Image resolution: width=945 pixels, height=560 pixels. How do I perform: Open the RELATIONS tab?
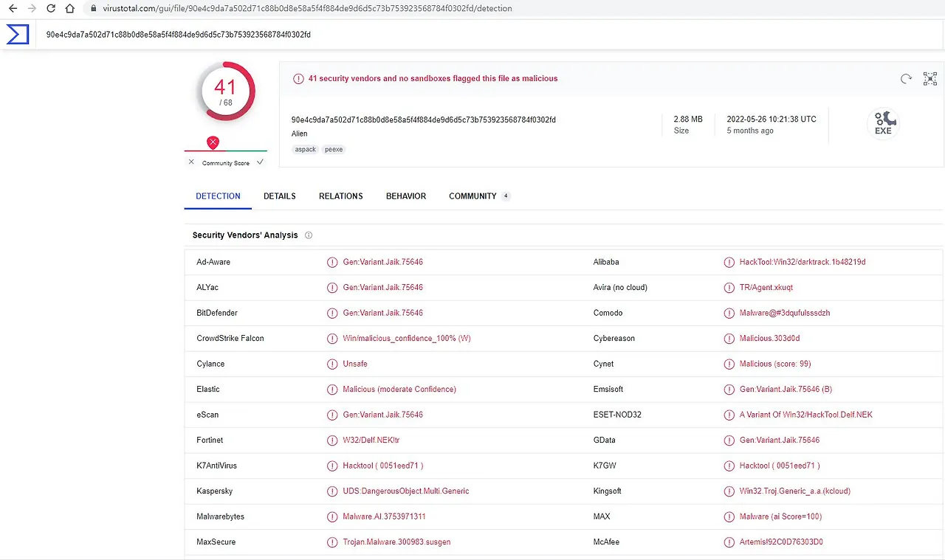[341, 196]
